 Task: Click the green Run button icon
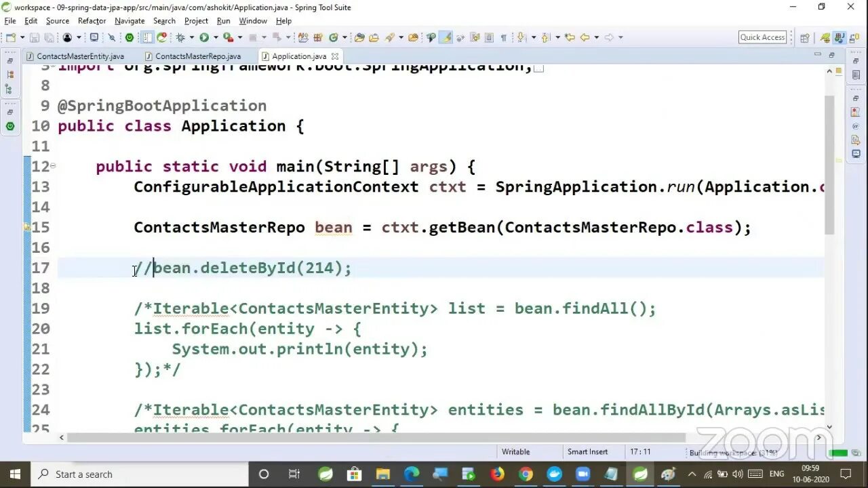[203, 37]
